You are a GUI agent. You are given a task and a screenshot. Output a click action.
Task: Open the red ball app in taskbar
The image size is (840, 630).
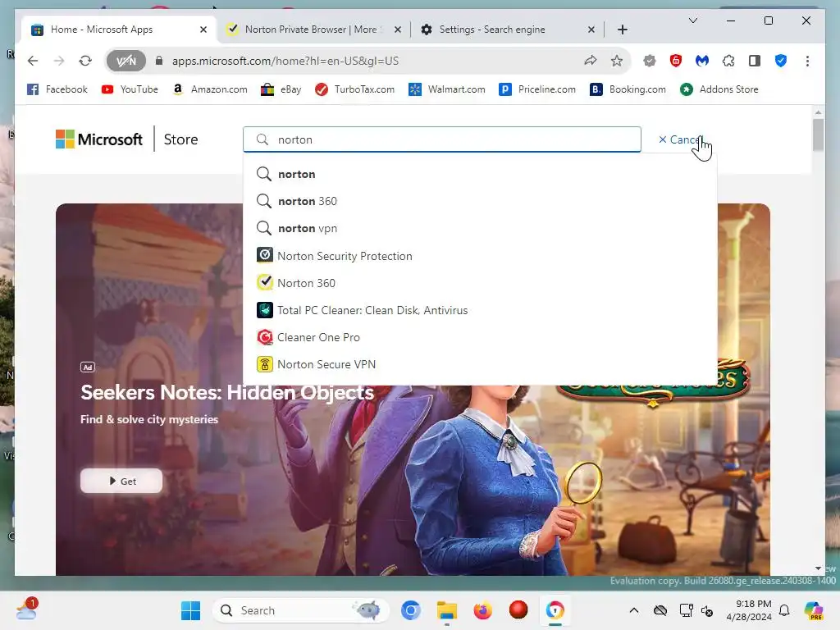tap(518, 609)
